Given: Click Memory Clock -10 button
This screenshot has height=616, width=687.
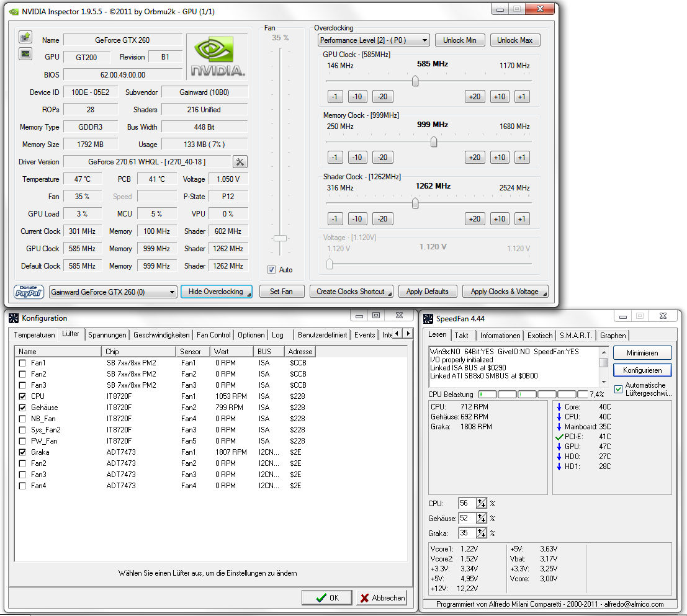Looking at the screenshot, I should pos(357,158).
